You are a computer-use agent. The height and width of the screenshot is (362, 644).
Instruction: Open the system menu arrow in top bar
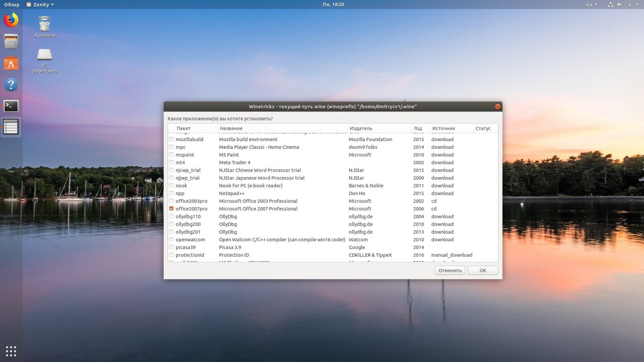tap(637, 4)
